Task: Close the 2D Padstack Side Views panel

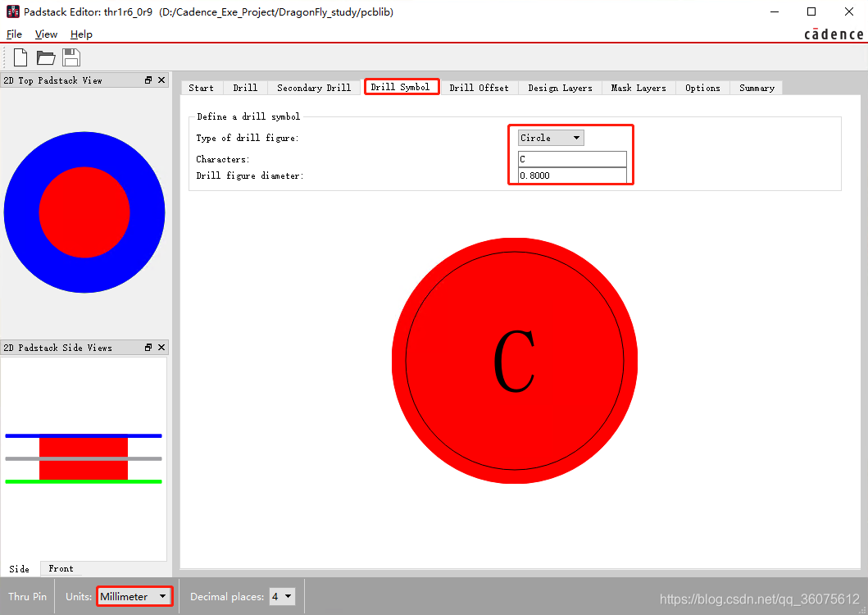Action: click(x=161, y=348)
